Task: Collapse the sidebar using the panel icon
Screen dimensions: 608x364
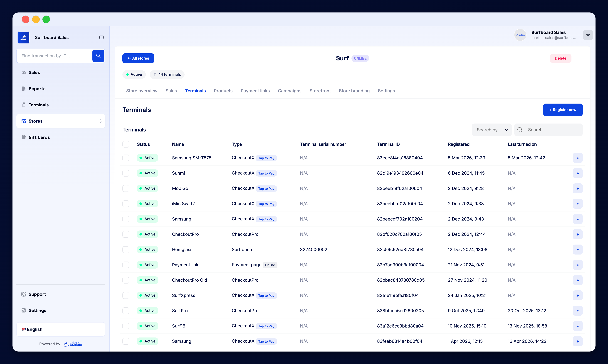Action: click(x=101, y=37)
